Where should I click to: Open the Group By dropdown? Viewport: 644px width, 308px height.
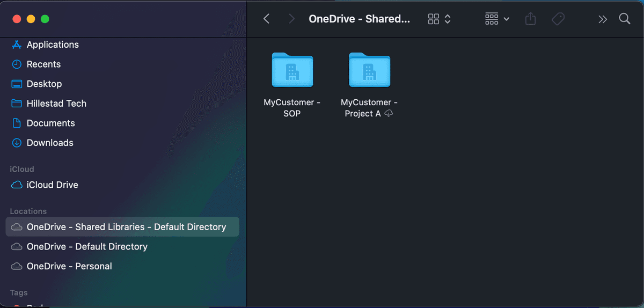pyautogui.click(x=497, y=19)
